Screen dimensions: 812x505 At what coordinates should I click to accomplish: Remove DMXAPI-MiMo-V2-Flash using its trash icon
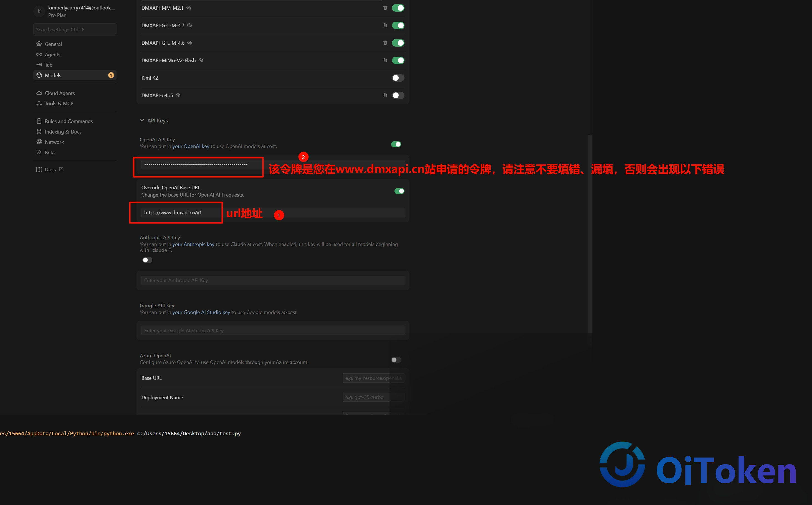pyautogui.click(x=385, y=60)
